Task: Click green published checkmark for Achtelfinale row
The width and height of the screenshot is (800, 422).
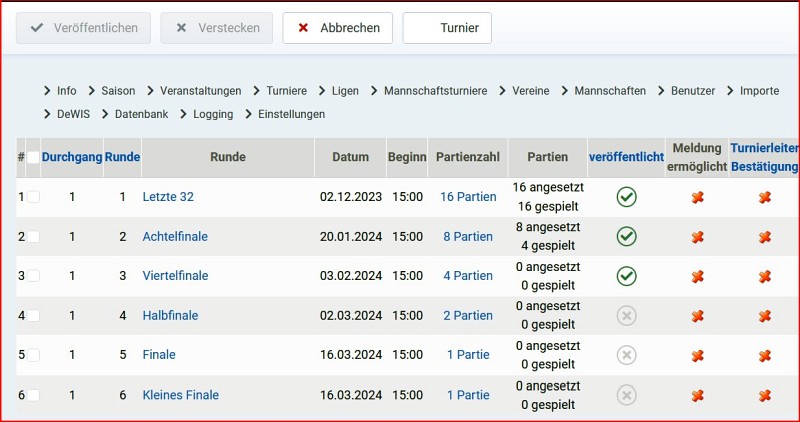Action: [x=626, y=237]
